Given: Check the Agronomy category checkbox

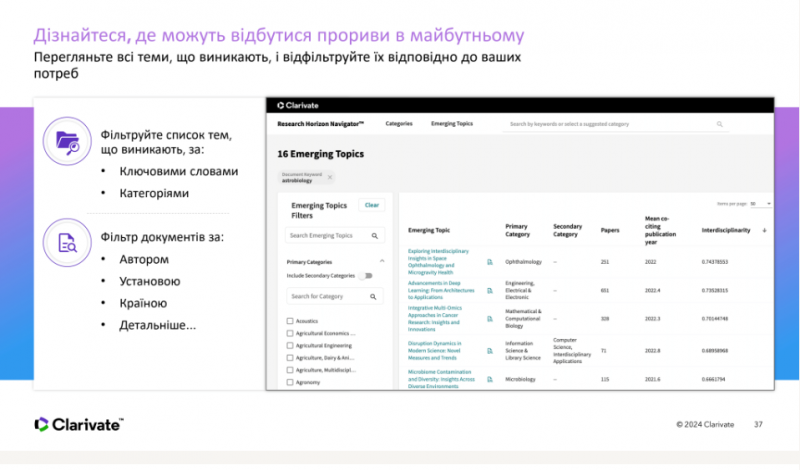Looking at the screenshot, I should point(290,382).
